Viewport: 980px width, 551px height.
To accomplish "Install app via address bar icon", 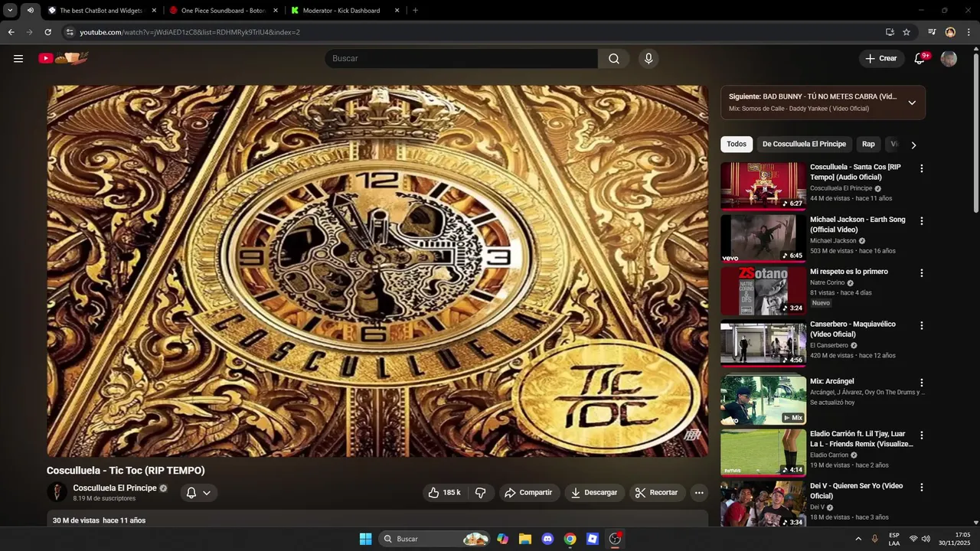I will [x=890, y=32].
